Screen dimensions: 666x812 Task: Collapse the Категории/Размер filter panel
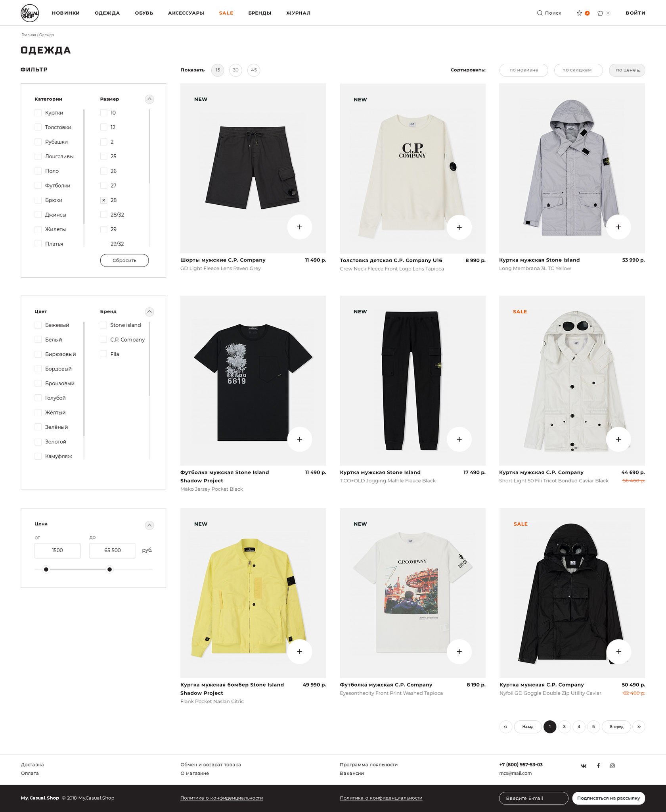click(149, 99)
